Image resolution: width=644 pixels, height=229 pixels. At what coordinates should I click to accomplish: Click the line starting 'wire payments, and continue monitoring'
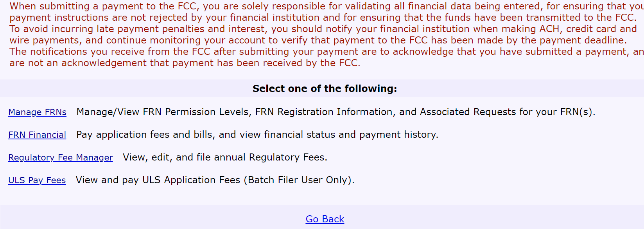pos(318,40)
